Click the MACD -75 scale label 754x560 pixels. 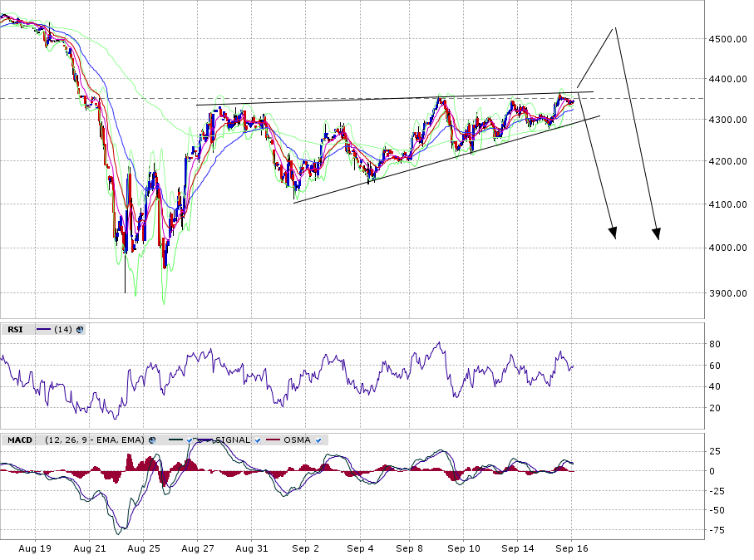[717, 530]
